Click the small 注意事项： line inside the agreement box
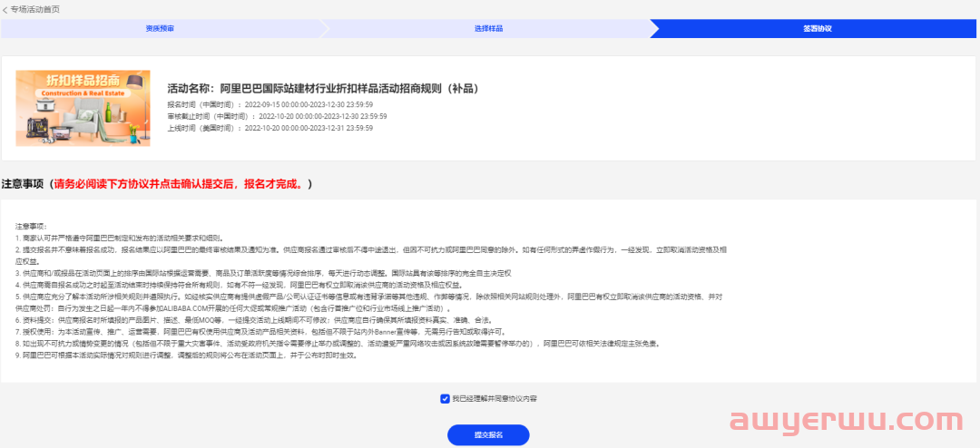The image size is (980, 448). click(31, 226)
